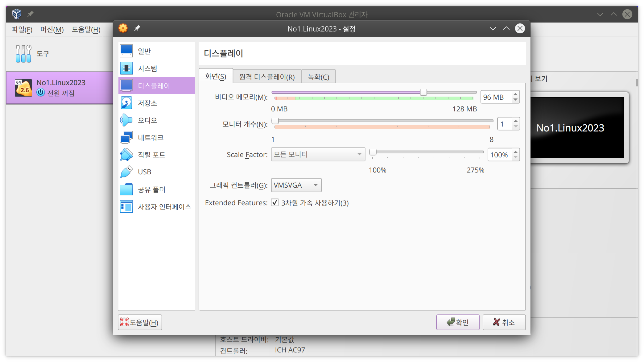
Task: Open the Scale Factor monitor dropdown (모든 모니터)
Action: coord(318,154)
